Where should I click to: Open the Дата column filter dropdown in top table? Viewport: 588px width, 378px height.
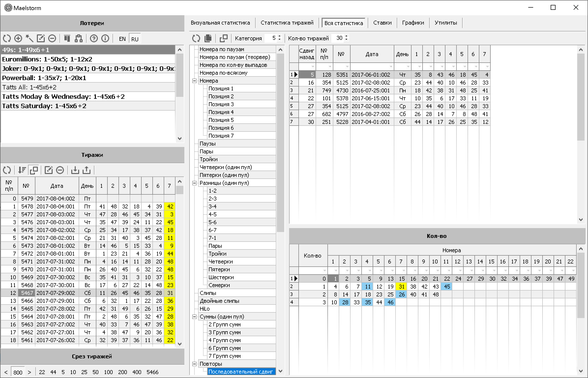pos(391,67)
